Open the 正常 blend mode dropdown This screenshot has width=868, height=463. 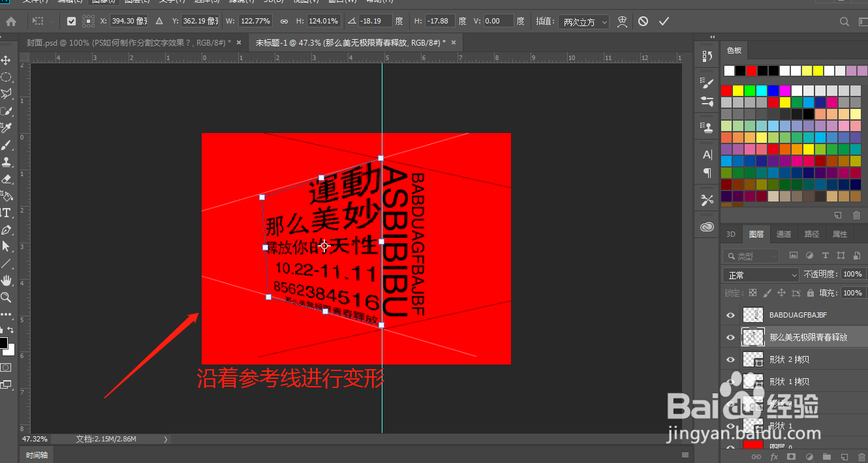click(761, 275)
